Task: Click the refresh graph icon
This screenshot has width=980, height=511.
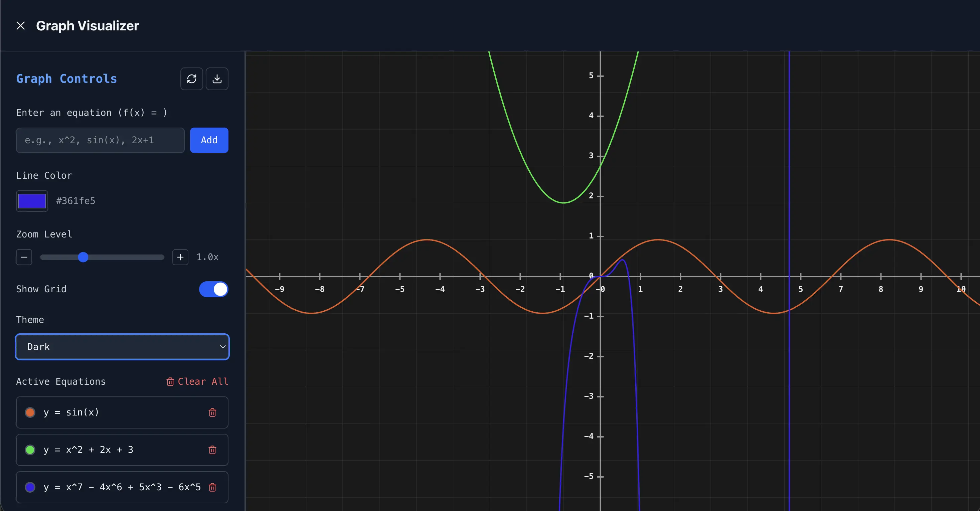Action: (x=192, y=79)
